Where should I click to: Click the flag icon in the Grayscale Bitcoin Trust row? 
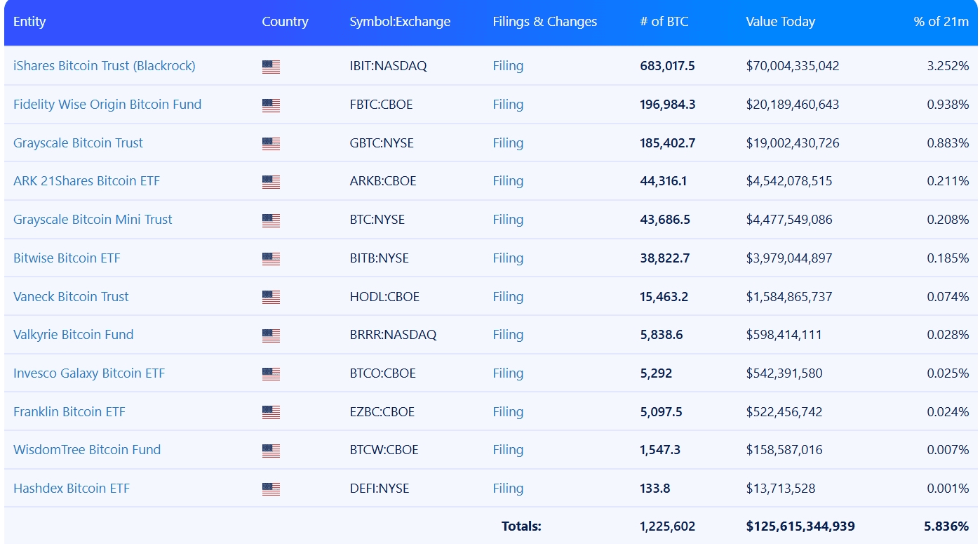(x=271, y=144)
